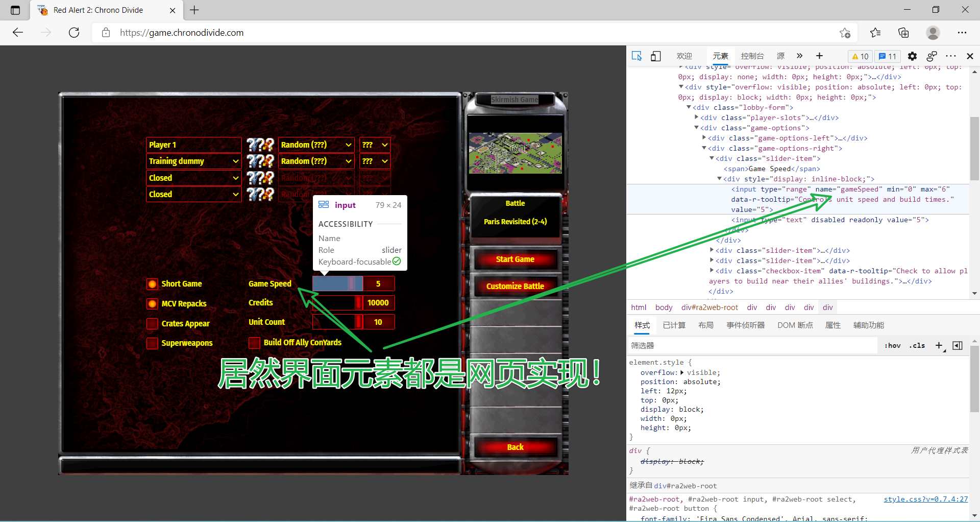Click the inspect element picker icon
Screen dimensions: 980x522
click(636, 56)
